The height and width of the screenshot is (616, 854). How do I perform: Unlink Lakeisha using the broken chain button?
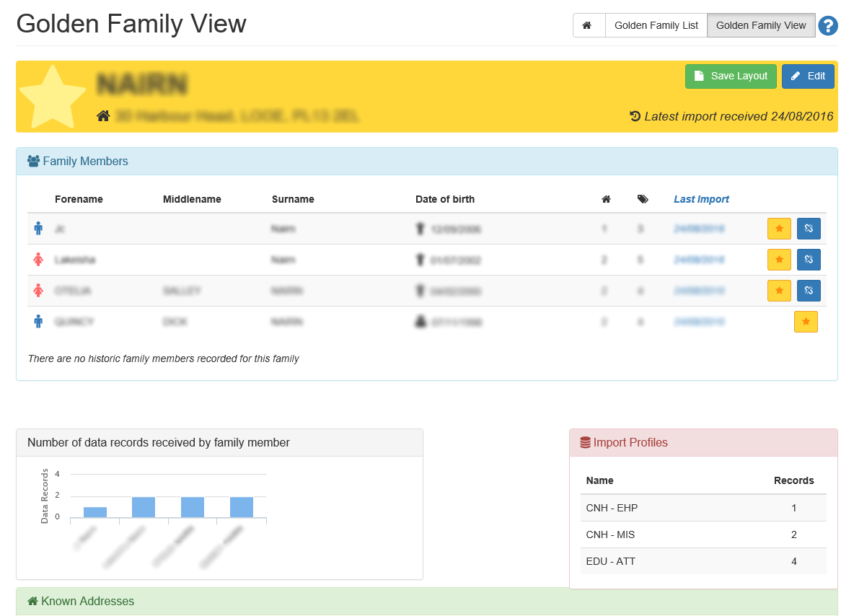tap(809, 260)
